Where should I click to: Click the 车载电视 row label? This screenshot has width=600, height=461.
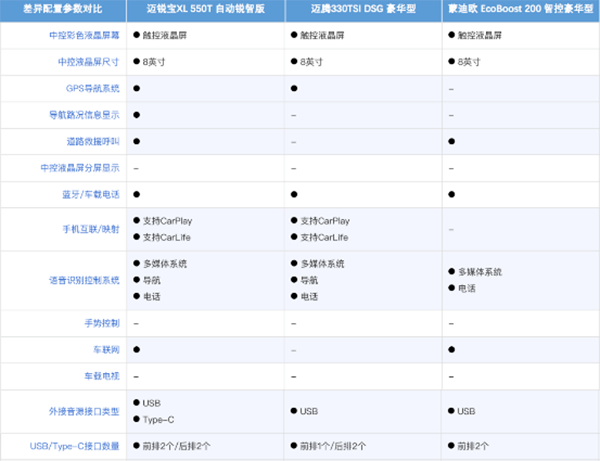click(102, 376)
